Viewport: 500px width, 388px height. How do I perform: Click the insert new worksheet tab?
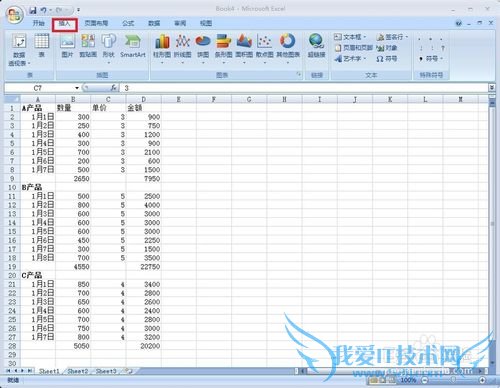point(128,371)
